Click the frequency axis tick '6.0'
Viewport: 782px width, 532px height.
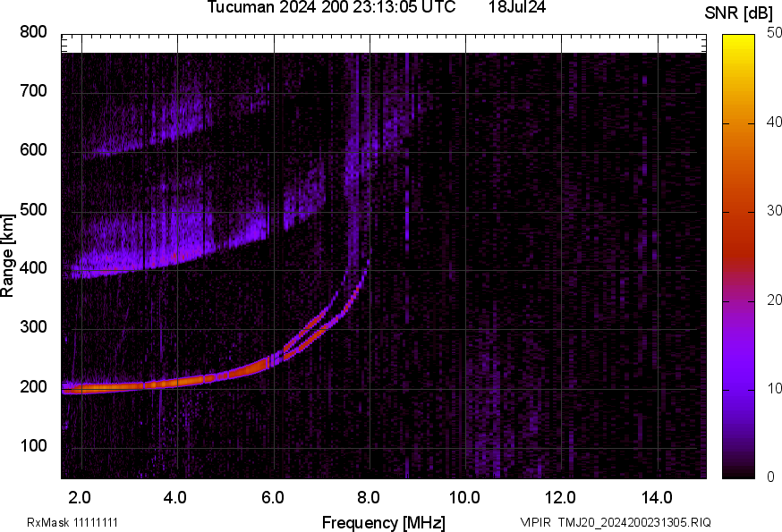click(272, 497)
